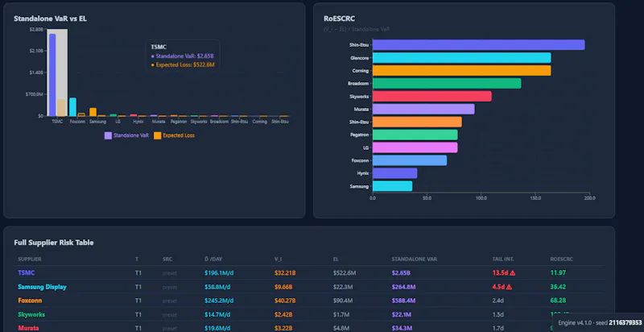Click the 36.42 RoESCRC value

[x=558, y=287]
